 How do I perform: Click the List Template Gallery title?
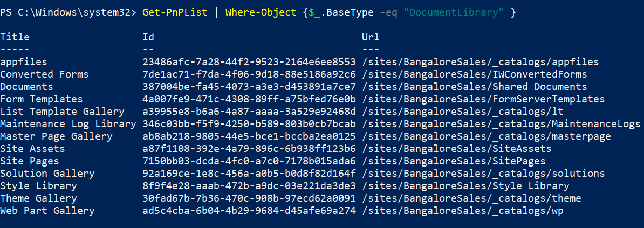pyautogui.click(x=62, y=112)
